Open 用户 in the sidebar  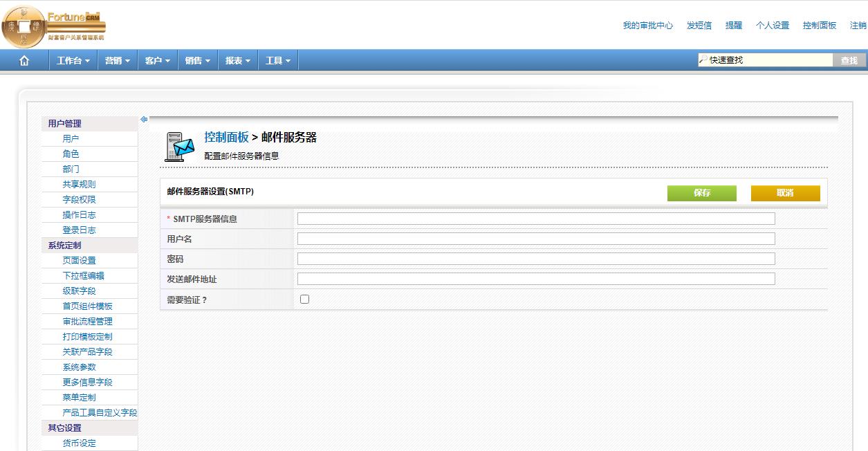(x=71, y=139)
